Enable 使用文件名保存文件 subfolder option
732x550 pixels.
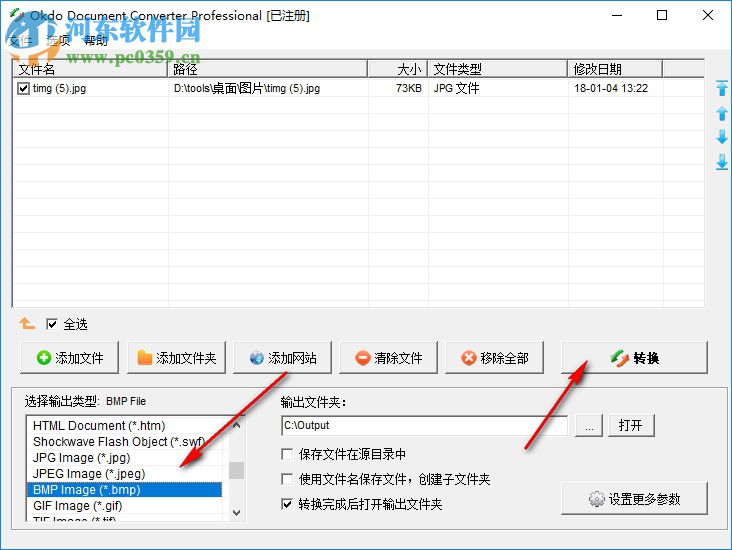click(287, 479)
